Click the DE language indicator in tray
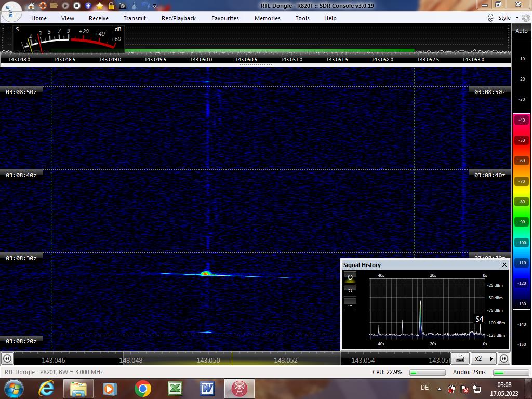 424,388
